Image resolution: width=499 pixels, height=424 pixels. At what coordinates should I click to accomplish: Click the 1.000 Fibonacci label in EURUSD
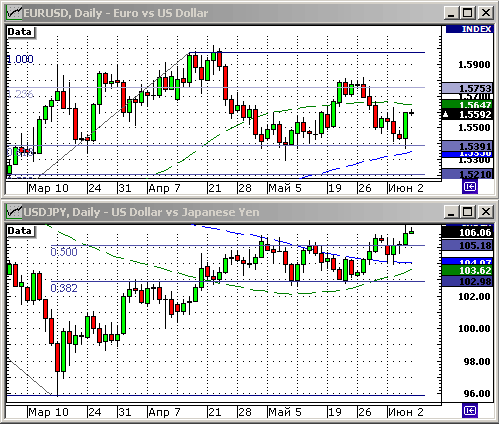click(x=20, y=59)
